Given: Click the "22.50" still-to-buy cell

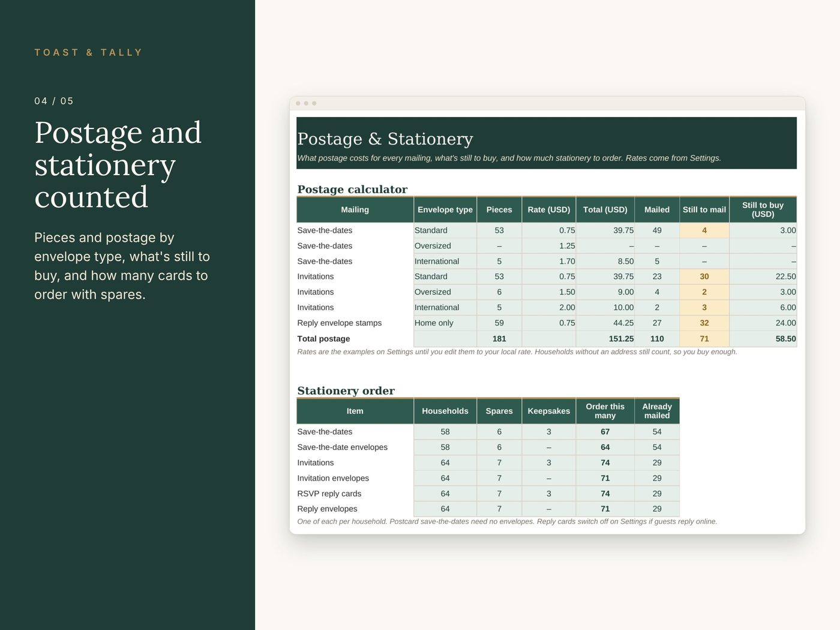Looking at the screenshot, I should (x=763, y=277).
